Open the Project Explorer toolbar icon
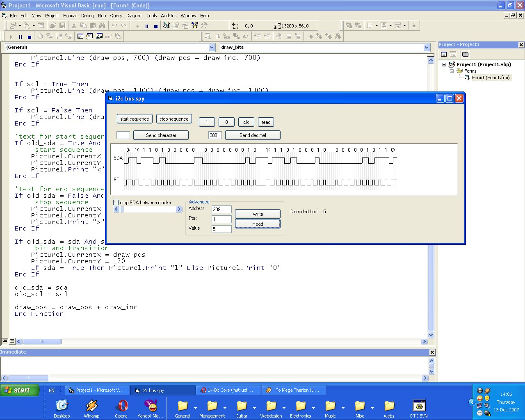The height and width of the screenshot is (420, 525). [166, 25]
